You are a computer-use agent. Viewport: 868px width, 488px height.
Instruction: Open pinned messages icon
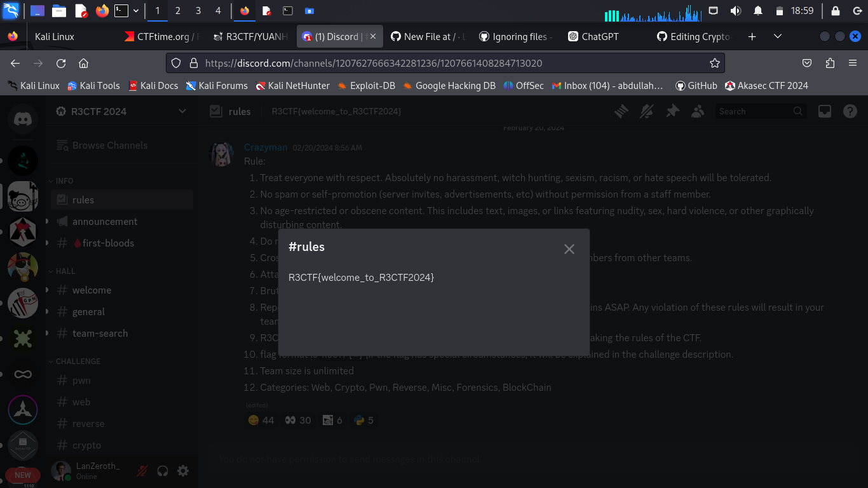click(x=672, y=111)
